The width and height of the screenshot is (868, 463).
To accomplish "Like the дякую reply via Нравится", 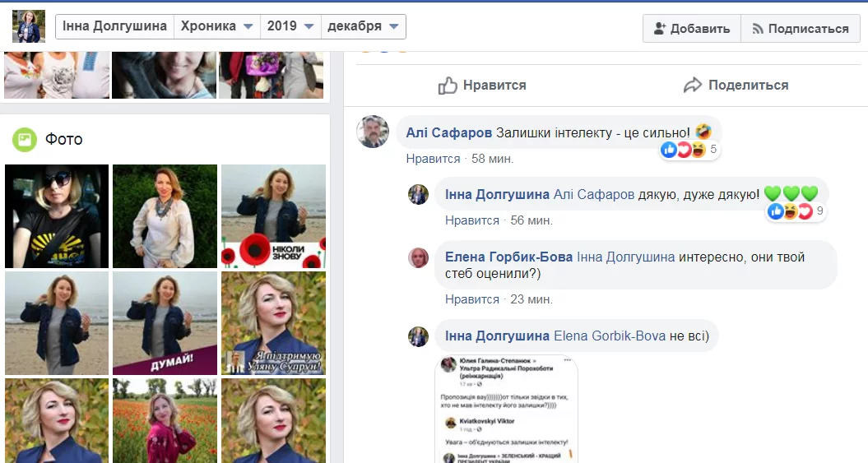I will [x=472, y=220].
